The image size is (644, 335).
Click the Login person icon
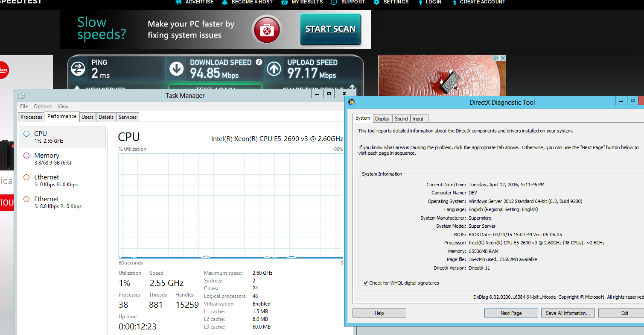420,2
